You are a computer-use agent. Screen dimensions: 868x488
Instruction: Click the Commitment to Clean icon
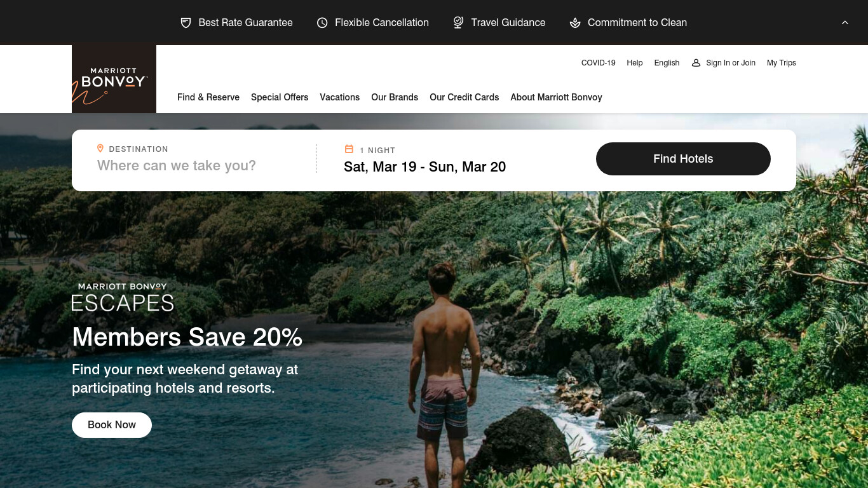point(575,23)
